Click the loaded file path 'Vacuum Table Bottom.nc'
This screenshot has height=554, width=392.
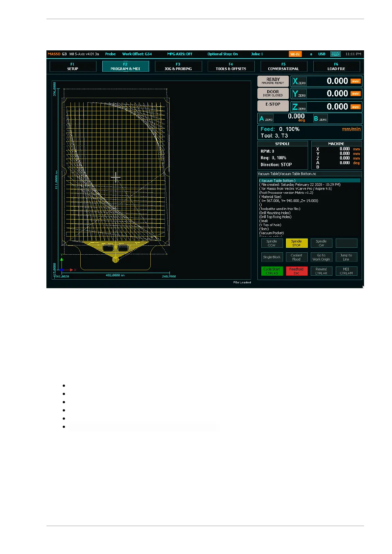[287, 174]
